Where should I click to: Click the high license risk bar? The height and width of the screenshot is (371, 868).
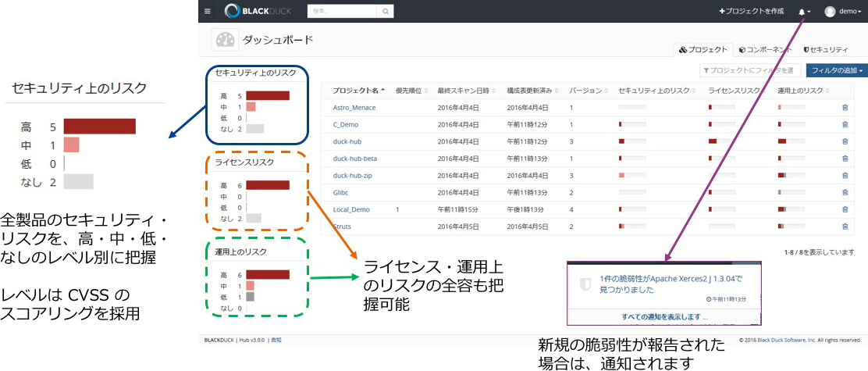(x=268, y=185)
